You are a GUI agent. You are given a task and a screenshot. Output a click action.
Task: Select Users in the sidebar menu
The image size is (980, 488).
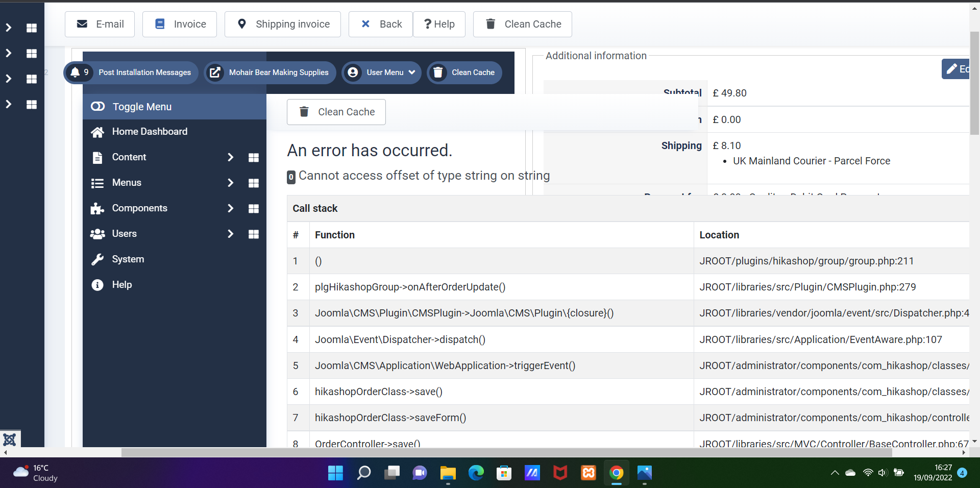pyautogui.click(x=124, y=234)
